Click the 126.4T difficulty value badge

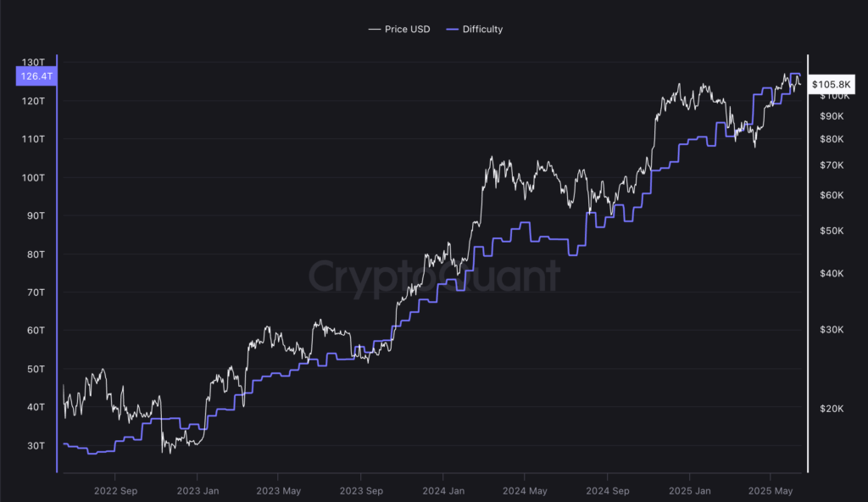pyautogui.click(x=36, y=76)
